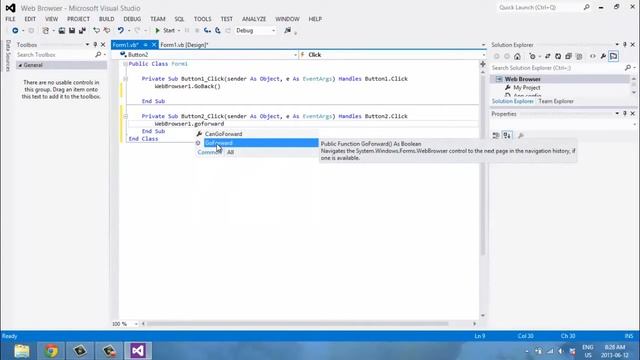Click the Quick Launch input box
This screenshot has width=640, height=360.
pyautogui.click(x=539, y=7)
